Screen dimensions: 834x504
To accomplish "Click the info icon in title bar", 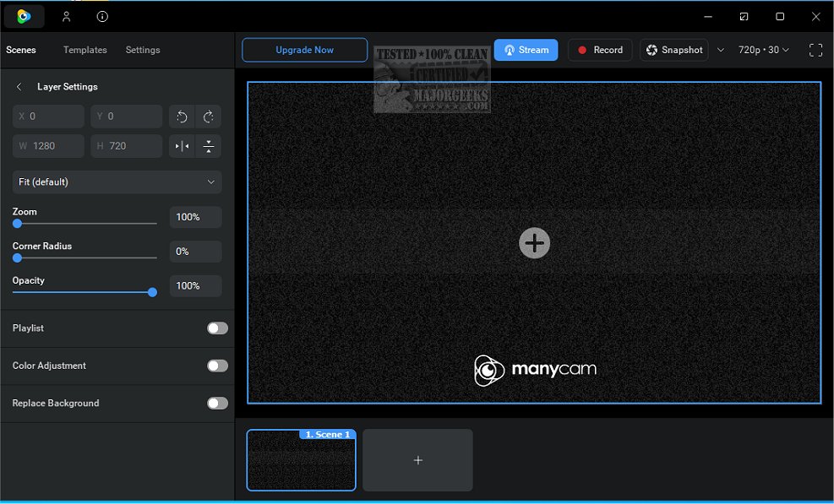I will tap(101, 16).
